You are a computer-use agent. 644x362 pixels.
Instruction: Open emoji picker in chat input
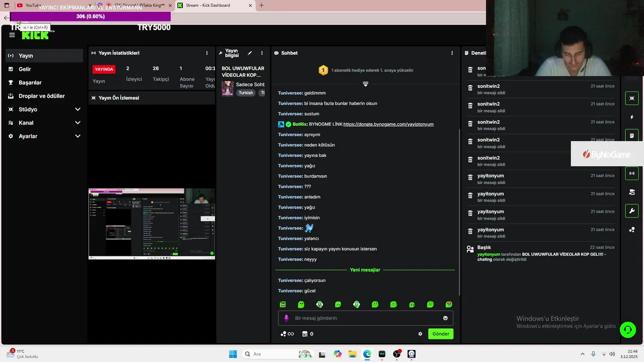click(445, 318)
